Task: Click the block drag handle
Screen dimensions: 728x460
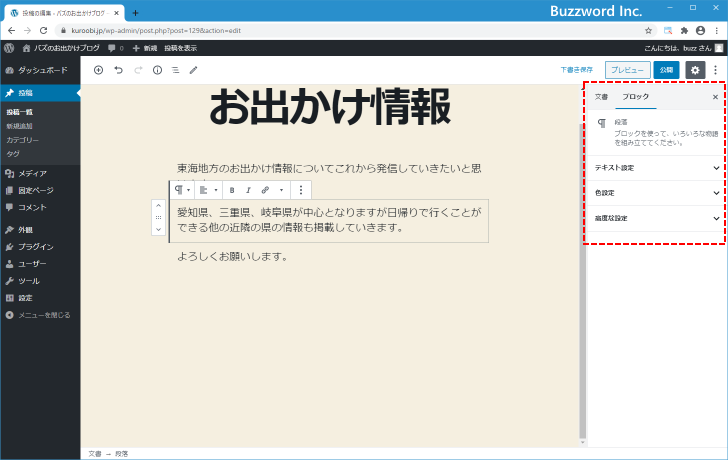Action: 158,217
